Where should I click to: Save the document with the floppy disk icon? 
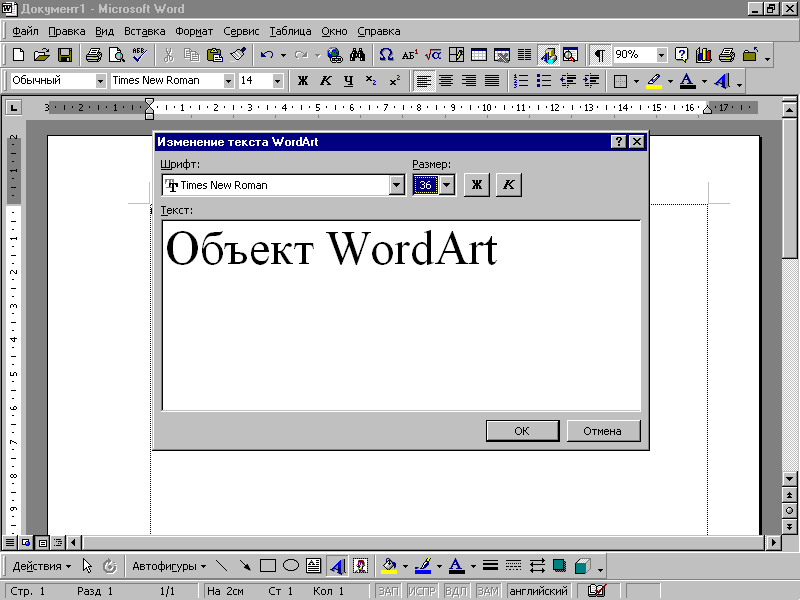(65, 55)
